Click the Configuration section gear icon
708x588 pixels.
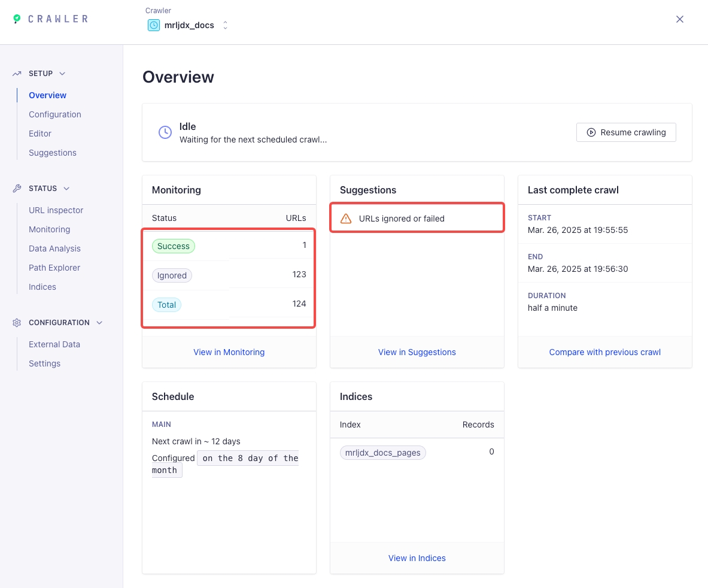coord(17,323)
